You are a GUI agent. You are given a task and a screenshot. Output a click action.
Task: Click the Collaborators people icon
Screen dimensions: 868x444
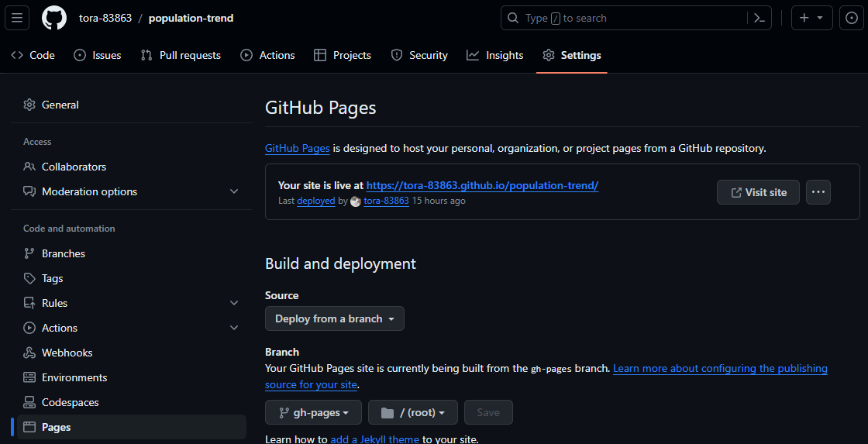click(x=29, y=167)
